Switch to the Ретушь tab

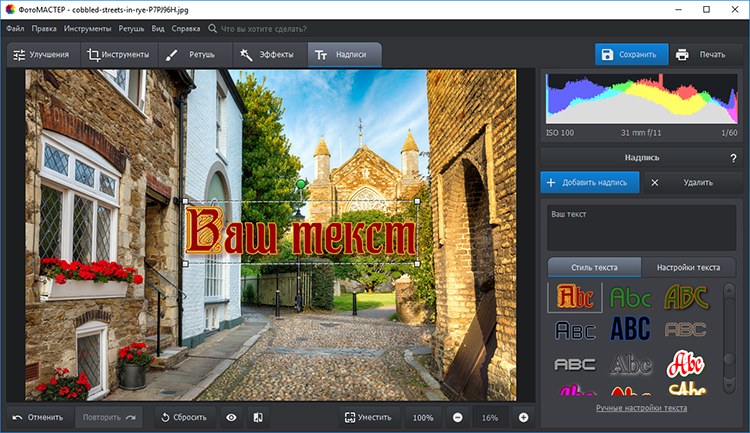pyautogui.click(x=194, y=55)
